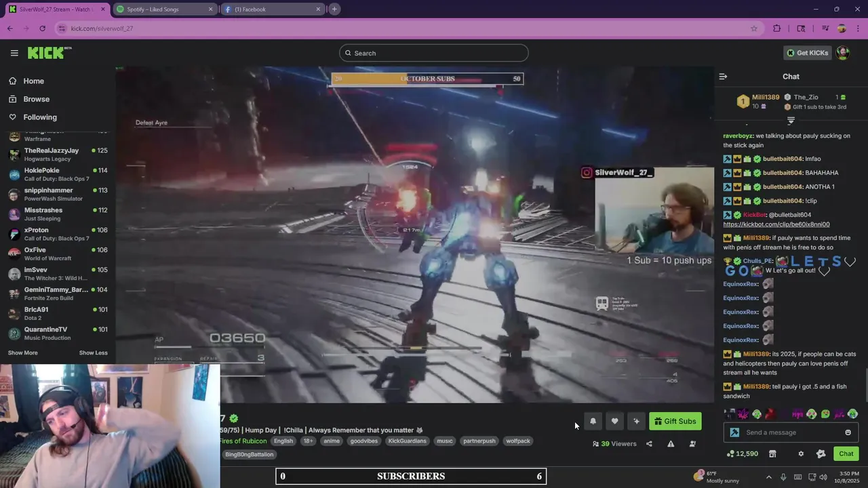Click the 12,590 channel points counter
The width and height of the screenshot is (868, 488).
click(742, 453)
